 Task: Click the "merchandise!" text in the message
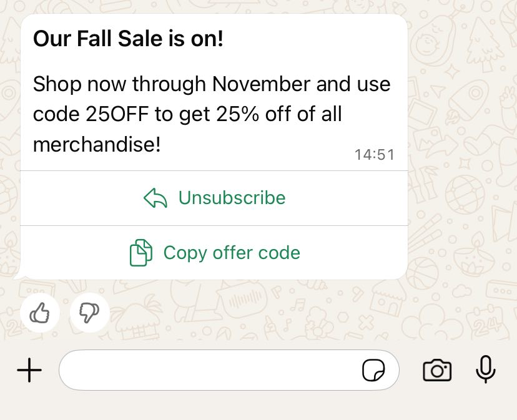(x=97, y=145)
